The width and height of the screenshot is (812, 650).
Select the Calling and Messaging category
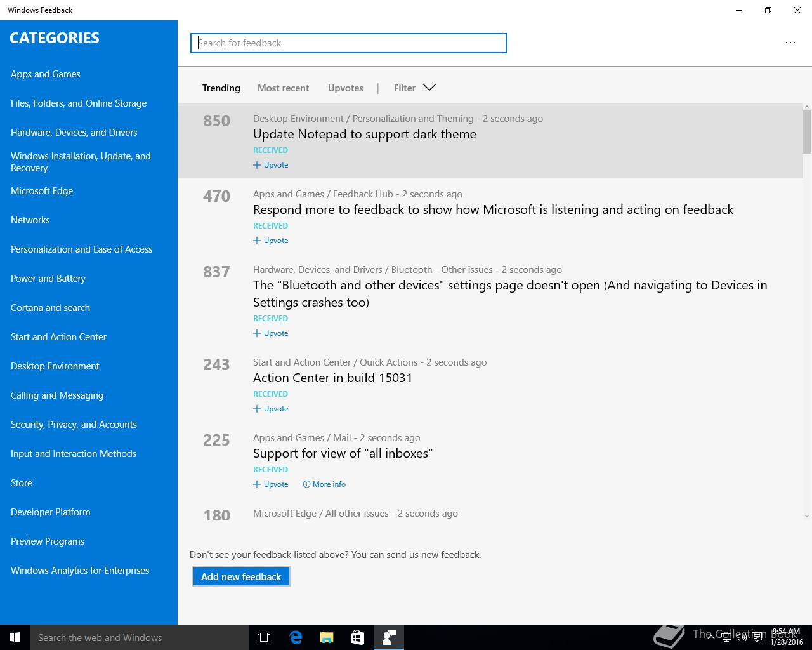click(x=57, y=395)
